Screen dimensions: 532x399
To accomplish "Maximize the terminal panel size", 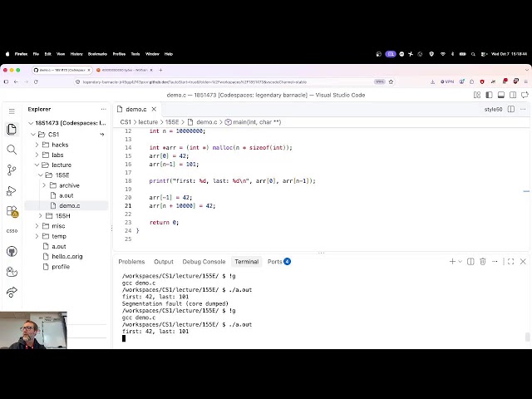I will coord(510,262).
